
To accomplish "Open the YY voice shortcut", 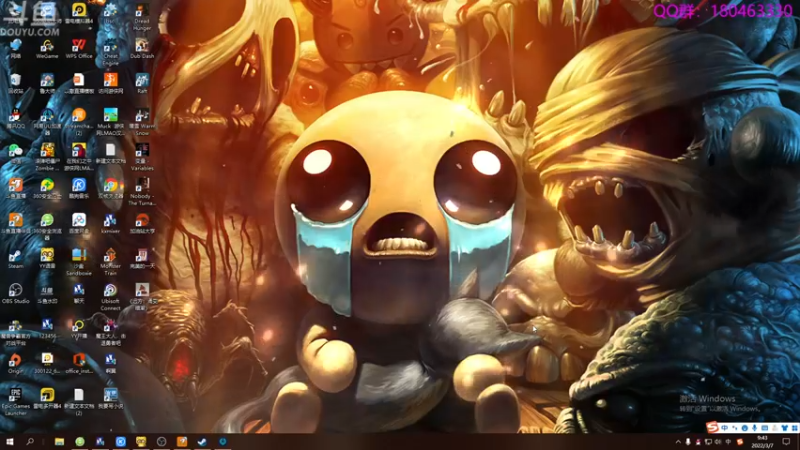I will 47,258.
